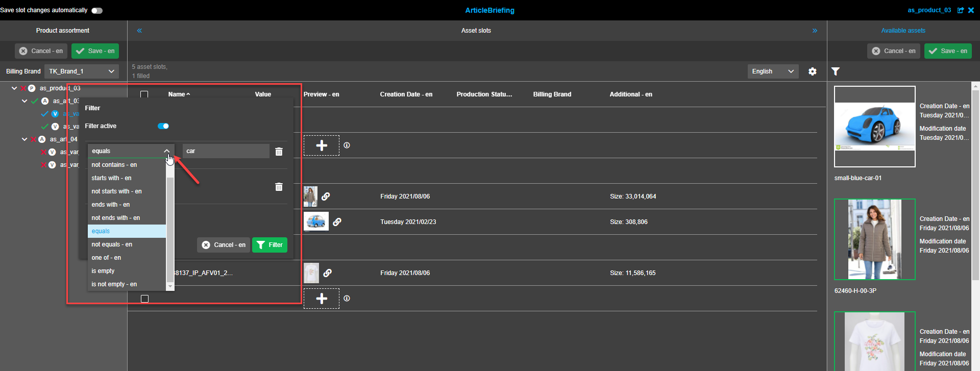980x371 pixels.
Task: Click Cancel - en in Available assets
Action: pyautogui.click(x=894, y=51)
